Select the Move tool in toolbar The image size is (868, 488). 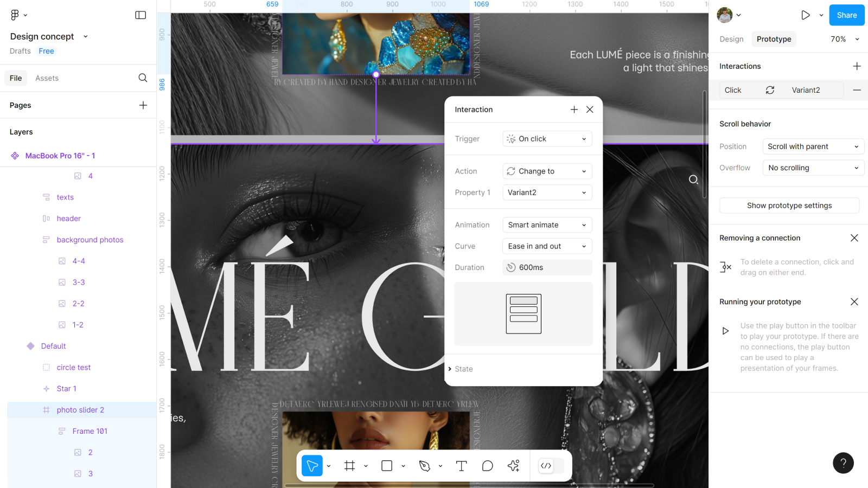pos(312,466)
